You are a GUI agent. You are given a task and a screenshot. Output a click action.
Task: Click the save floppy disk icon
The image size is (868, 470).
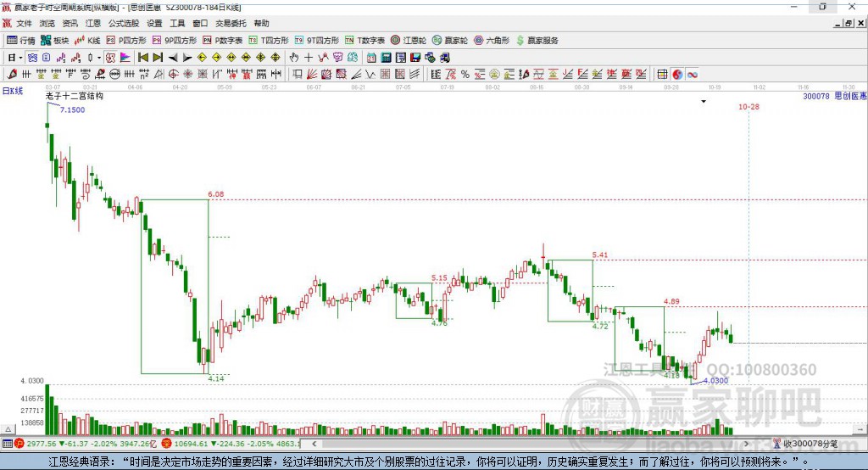pos(415,58)
